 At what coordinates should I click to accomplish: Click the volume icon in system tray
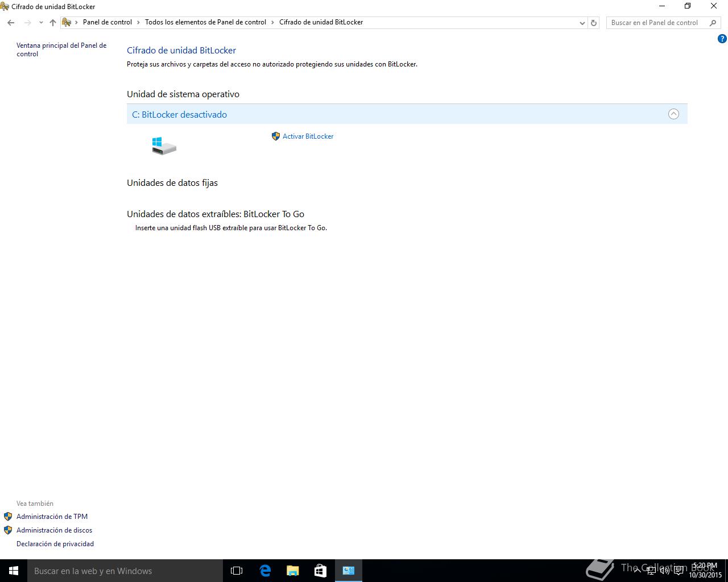coord(664,571)
